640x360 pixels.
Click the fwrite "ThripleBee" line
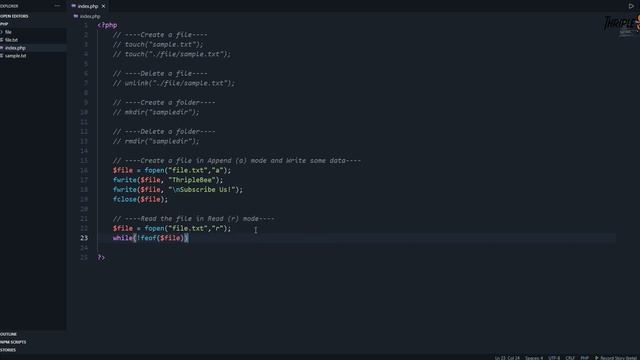point(168,180)
